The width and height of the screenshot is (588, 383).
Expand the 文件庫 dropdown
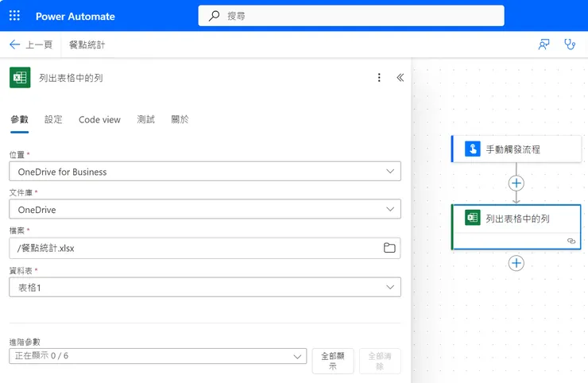[x=390, y=209]
